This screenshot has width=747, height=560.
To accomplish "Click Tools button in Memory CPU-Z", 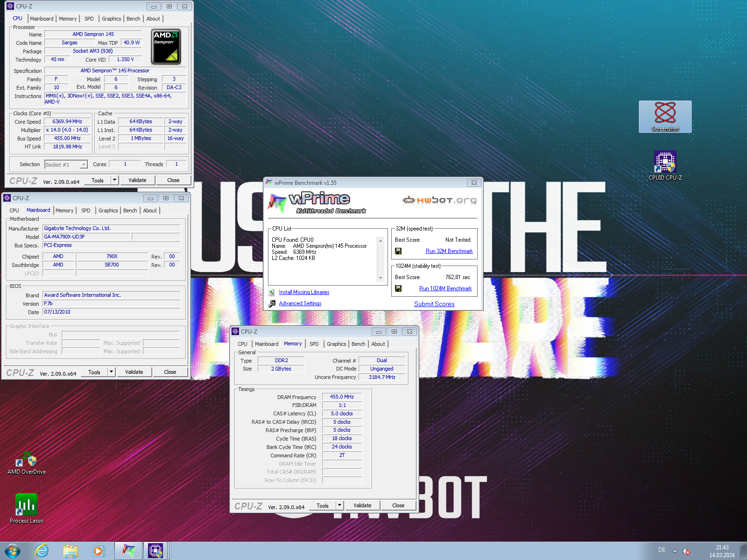I will click(x=323, y=505).
